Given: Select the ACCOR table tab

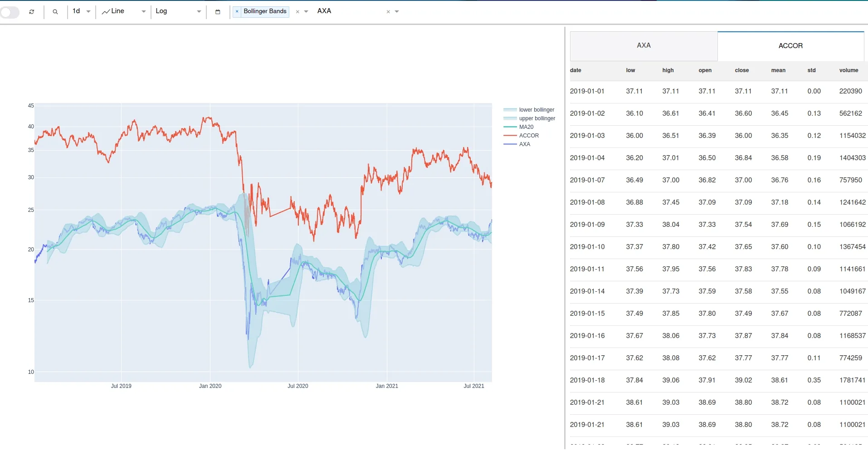Looking at the screenshot, I should point(790,45).
